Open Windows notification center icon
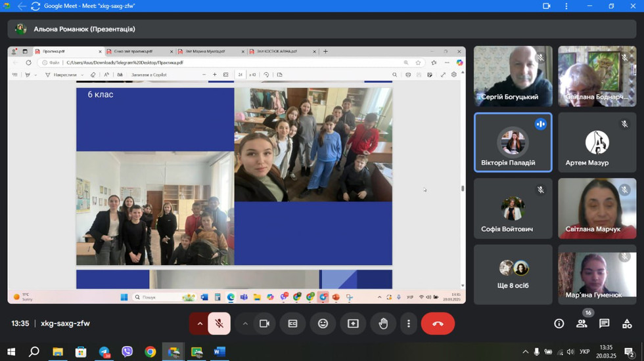This screenshot has width=644, height=361. (629, 352)
